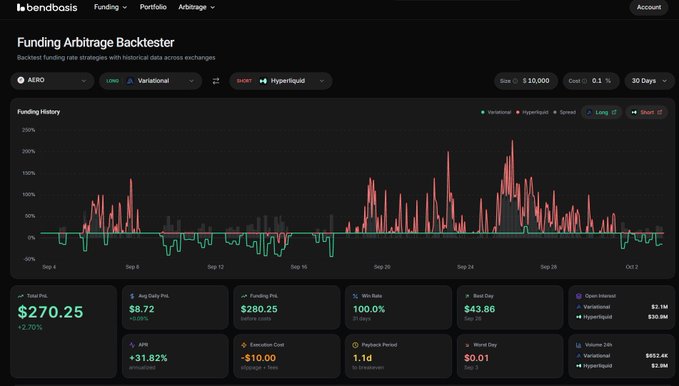Select the $30.9M Hyperliquid open interest
679x386 pixels.
658,317
